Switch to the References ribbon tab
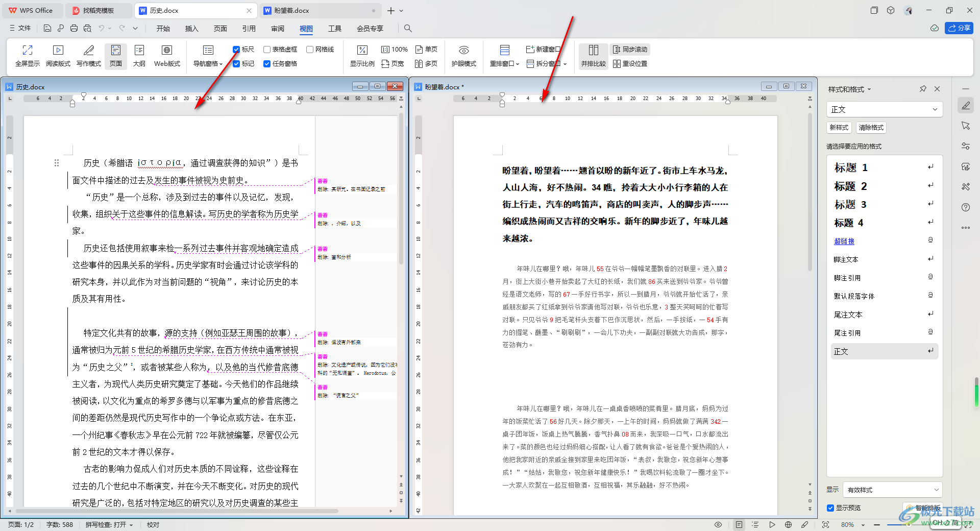Image resolution: width=980 pixels, height=531 pixels. pos(249,28)
